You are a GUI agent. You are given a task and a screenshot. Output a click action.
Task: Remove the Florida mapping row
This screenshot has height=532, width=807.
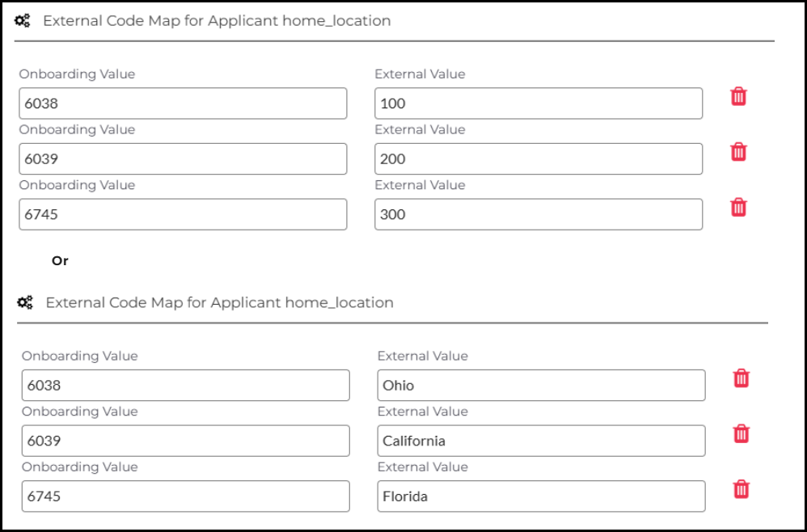(x=741, y=489)
